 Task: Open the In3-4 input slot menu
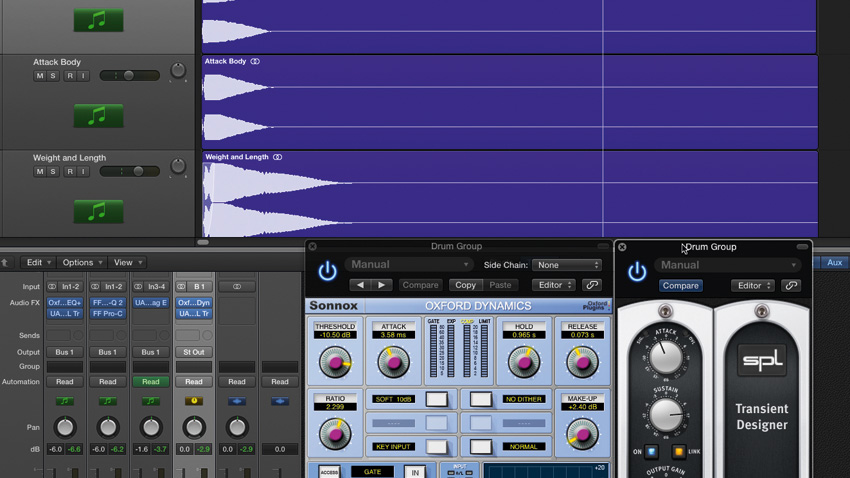point(157,286)
